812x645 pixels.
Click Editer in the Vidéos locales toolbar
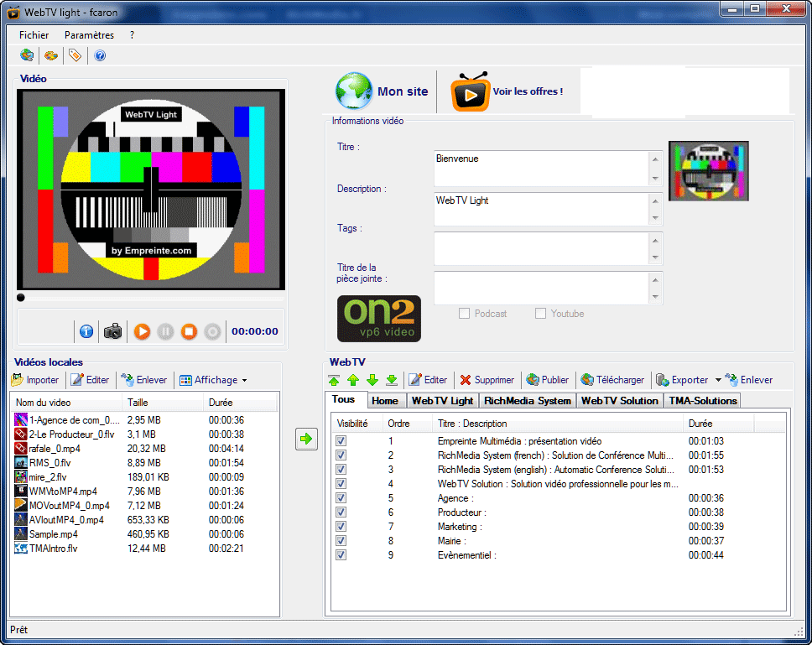click(90, 380)
